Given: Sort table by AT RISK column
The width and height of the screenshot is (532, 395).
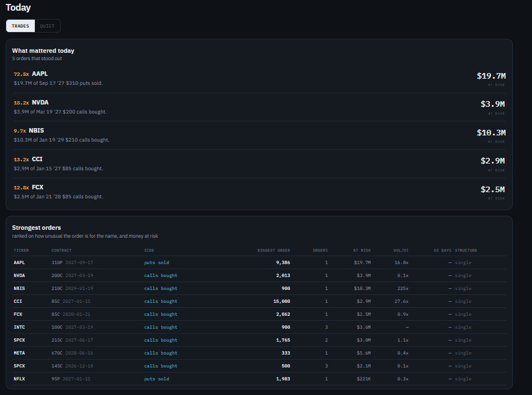Looking at the screenshot, I should pos(362,251).
